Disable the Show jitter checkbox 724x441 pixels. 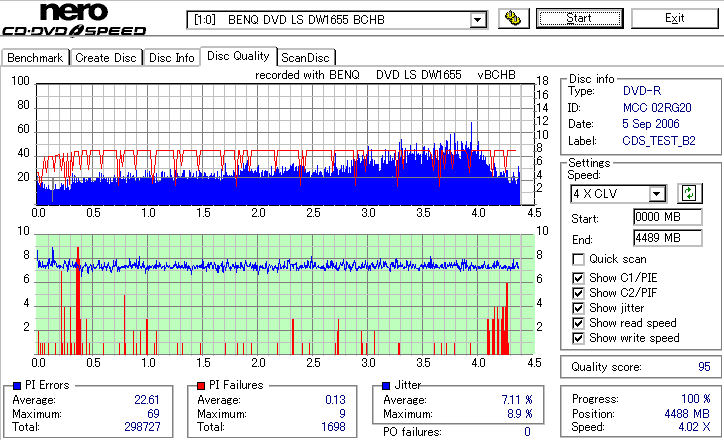coord(578,308)
